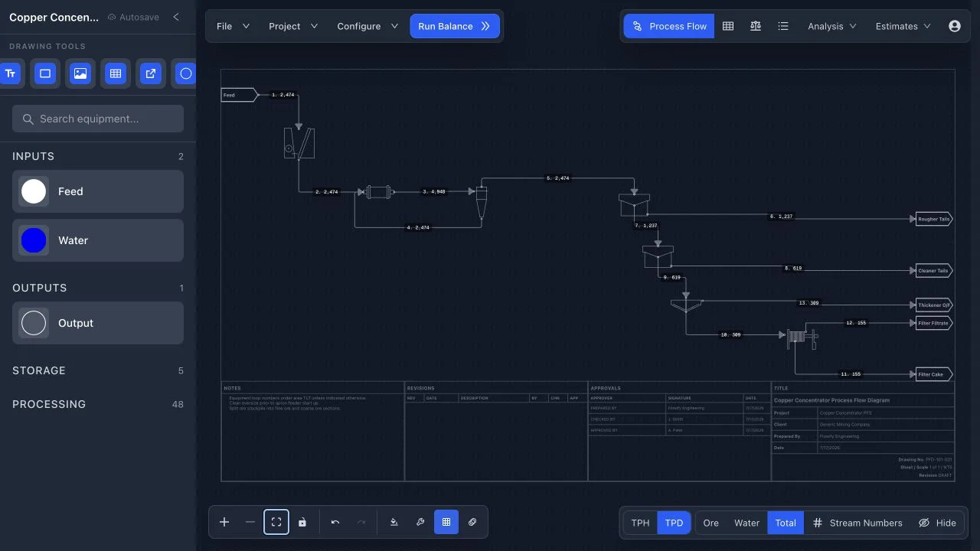980x551 pixels.
Task: Click the white Feed color circle
Action: (34, 191)
